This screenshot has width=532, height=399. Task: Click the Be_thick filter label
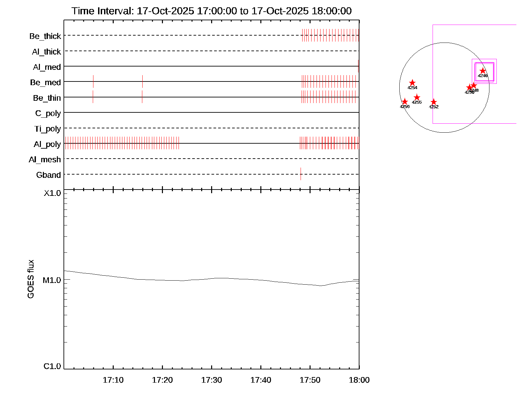click(x=45, y=36)
